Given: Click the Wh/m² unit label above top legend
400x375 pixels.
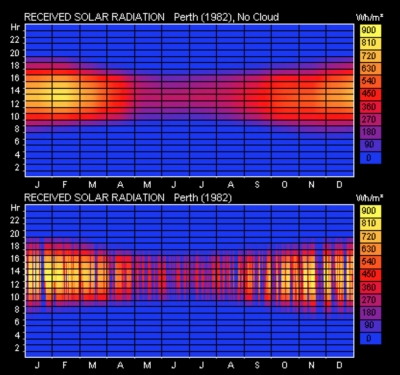Looking at the screenshot, I should pos(369,17).
